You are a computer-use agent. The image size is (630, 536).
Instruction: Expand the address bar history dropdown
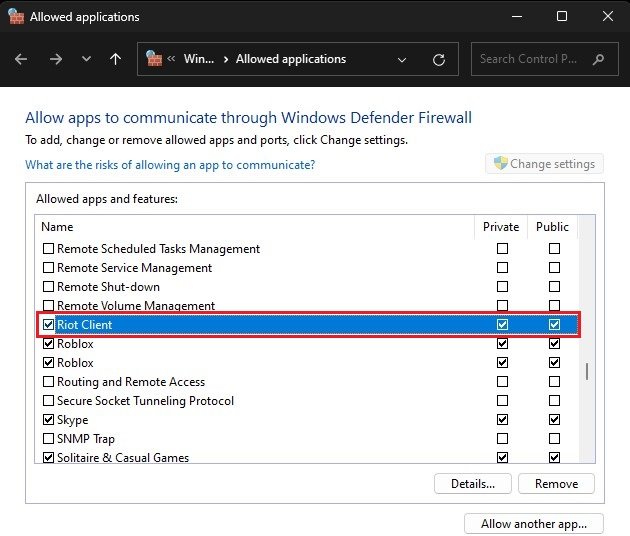point(402,59)
